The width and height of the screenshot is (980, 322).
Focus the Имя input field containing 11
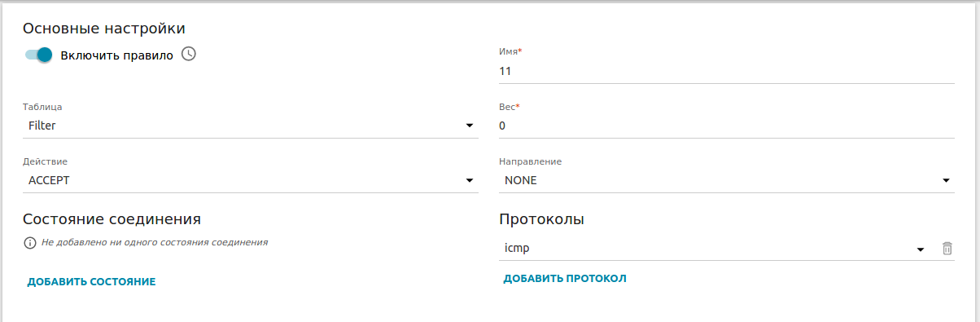(x=727, y=71)
